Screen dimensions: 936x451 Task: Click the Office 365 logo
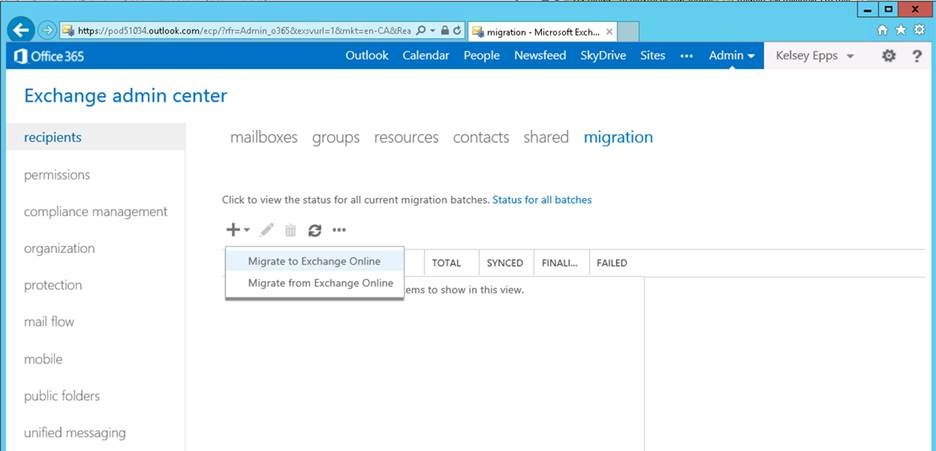49,56
